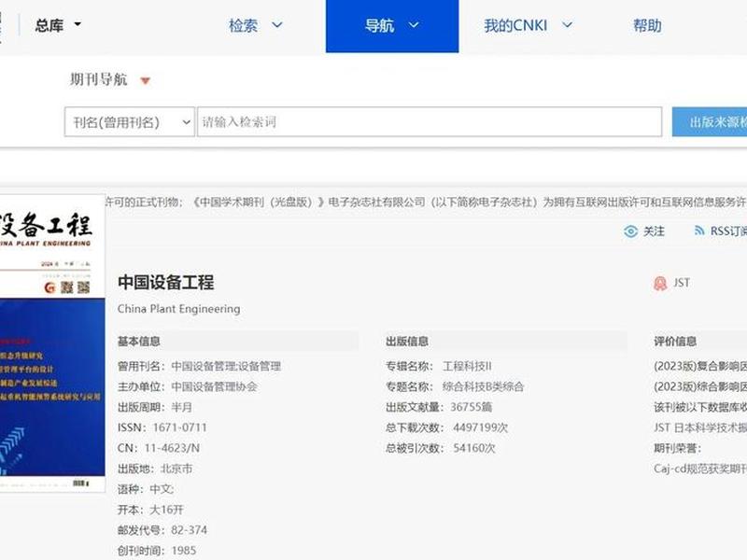Viewport: 747px width, 560px height.
Task: Click the 评价信息 section header
Action: coord(675,342)
